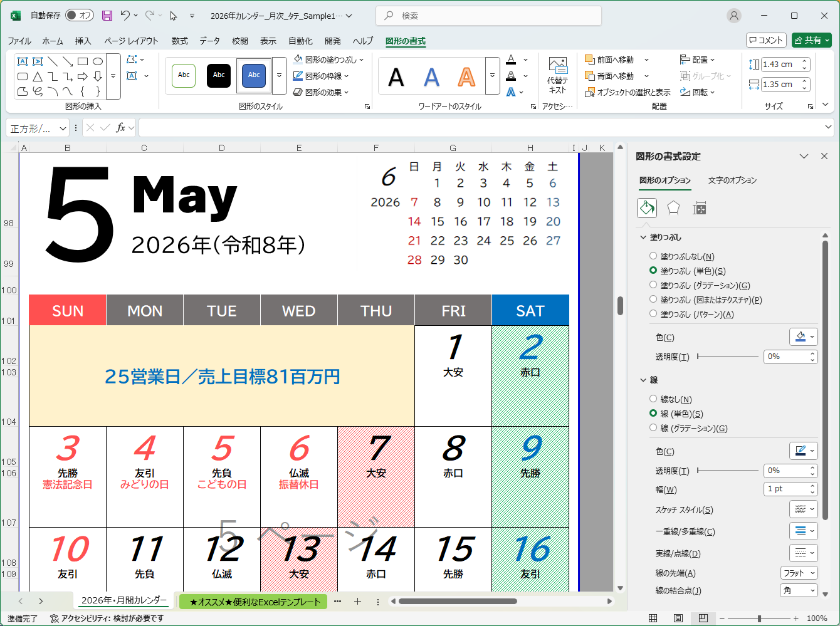The image size is (840, 626).
Task: Click the 共有 (Share) button
Action: [811, 39]
